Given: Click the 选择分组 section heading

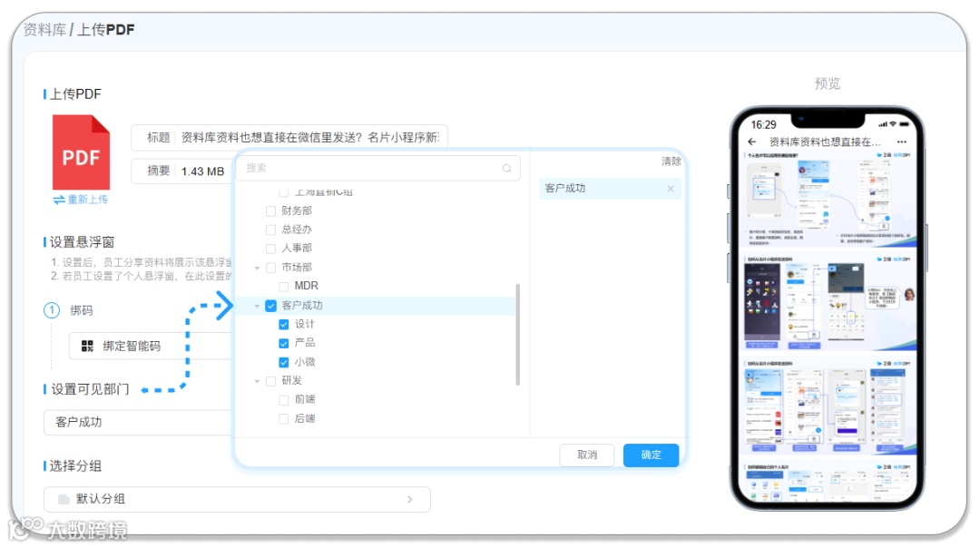Looking at the screenshot, I should click(75, 466).
